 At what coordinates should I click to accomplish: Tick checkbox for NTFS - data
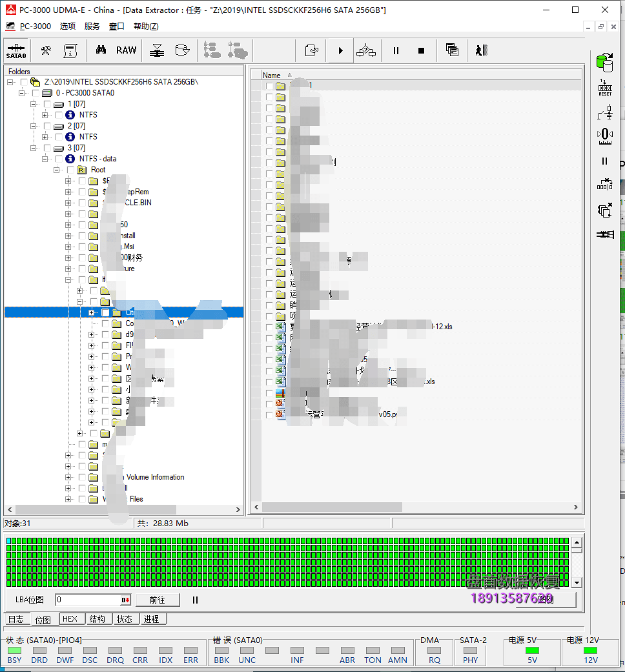click(x=59, y=159)
